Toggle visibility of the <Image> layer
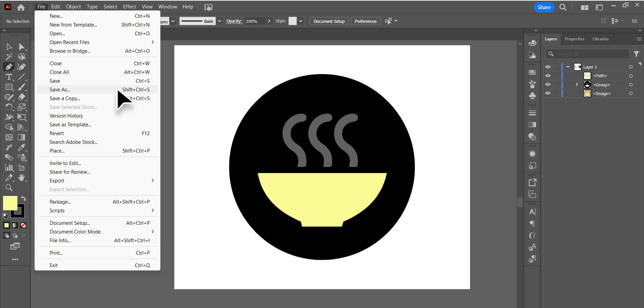Screen dimensions: 644x308 pos(548,93)
